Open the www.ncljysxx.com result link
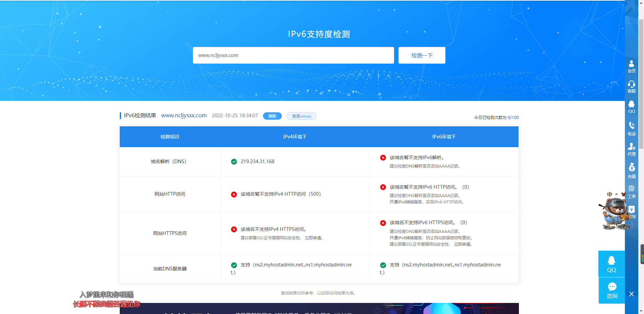Image resolution: width=644 pixels, height=314 pixels. click(x=184, y=116)
